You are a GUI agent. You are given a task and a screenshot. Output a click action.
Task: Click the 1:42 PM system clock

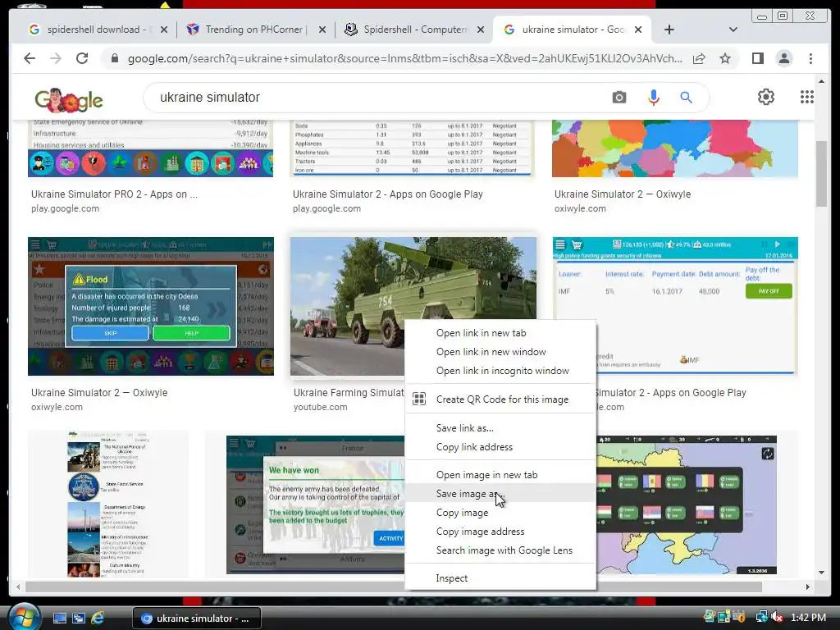tap(808, 618)
